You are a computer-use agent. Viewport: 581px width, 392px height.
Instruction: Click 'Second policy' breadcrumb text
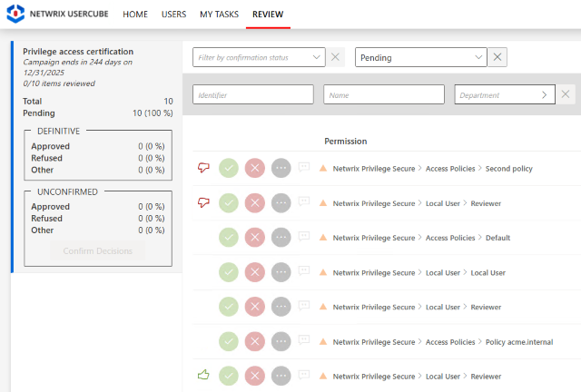pyautogui.click(x=508, y=169)
